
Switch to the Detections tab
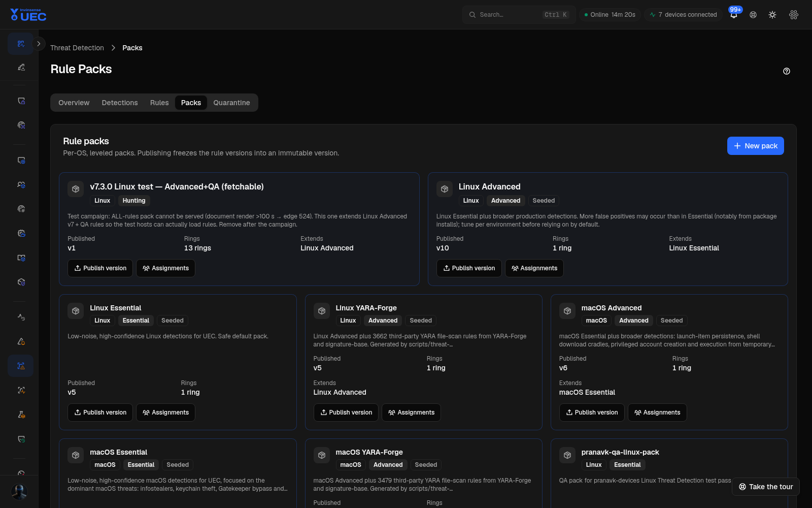pyautogui.click(x=120, y=103)
